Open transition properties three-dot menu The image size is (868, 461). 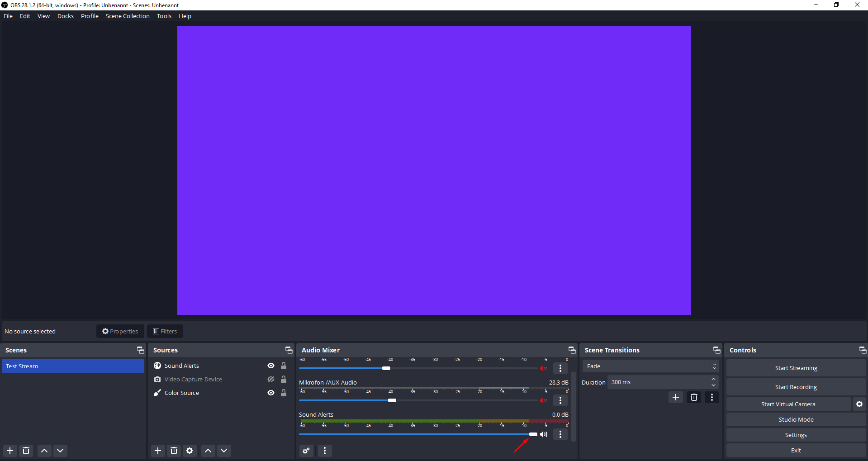click(x=712, y=397)
